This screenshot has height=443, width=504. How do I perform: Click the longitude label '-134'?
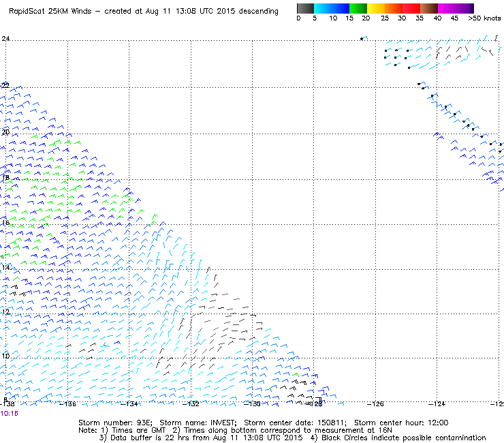click(129, 404)
